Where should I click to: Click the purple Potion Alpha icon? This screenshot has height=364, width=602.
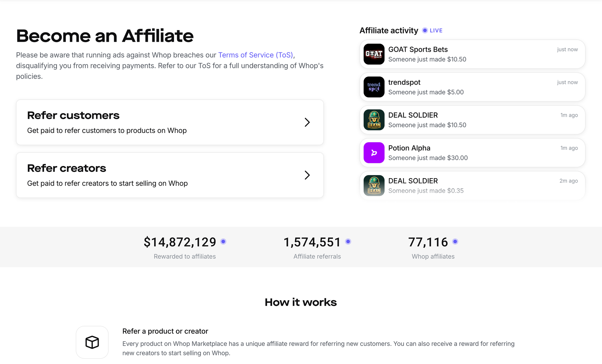coord(374,153)
